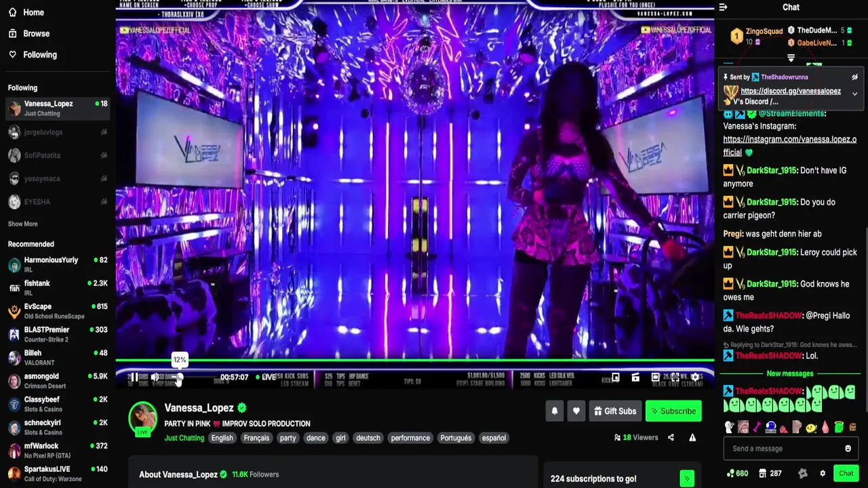Open player settings gear
Viewport: 868px width, 488px height.
pos(694,378)
